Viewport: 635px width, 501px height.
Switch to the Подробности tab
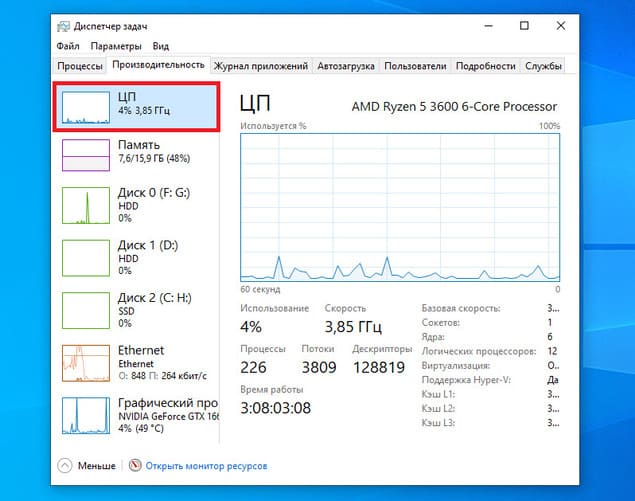point(486,66)
